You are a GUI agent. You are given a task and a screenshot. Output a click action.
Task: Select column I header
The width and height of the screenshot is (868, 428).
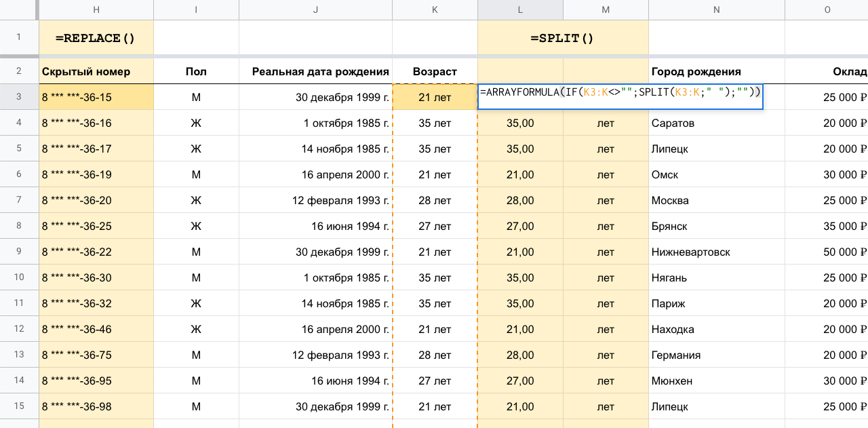tap(197, 9)
